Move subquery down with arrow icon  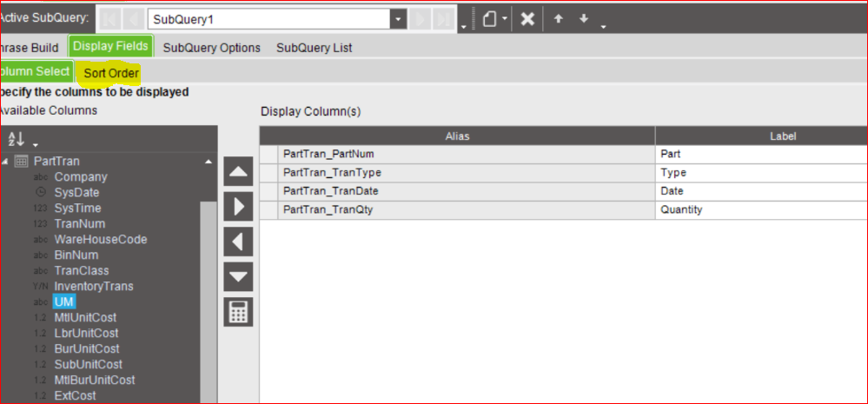584,19
